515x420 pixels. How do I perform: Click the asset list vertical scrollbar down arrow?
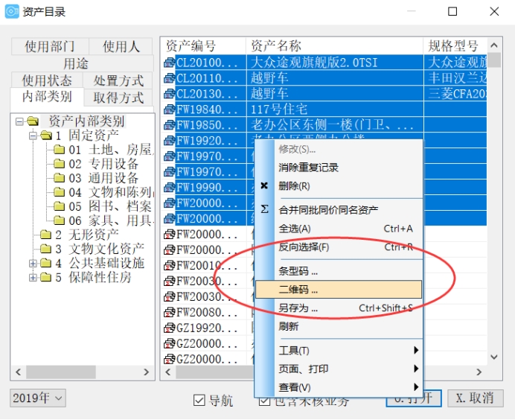click(x=494, y=357)
